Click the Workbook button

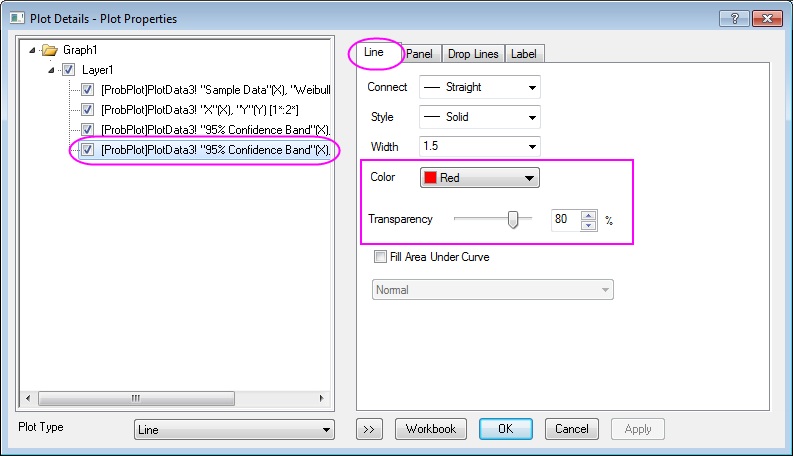click(x=431, y=429)
